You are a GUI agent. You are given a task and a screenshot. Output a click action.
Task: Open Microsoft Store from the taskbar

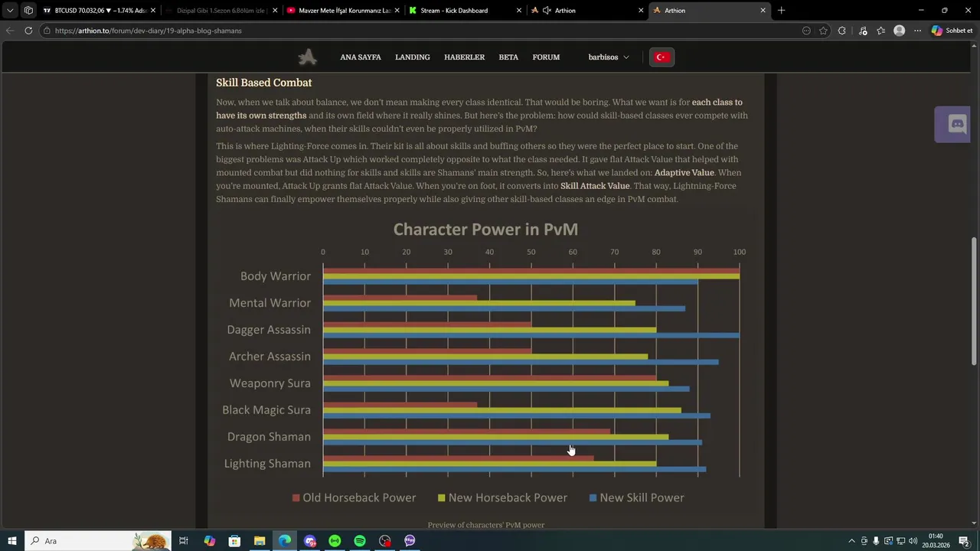coord(234,541)
